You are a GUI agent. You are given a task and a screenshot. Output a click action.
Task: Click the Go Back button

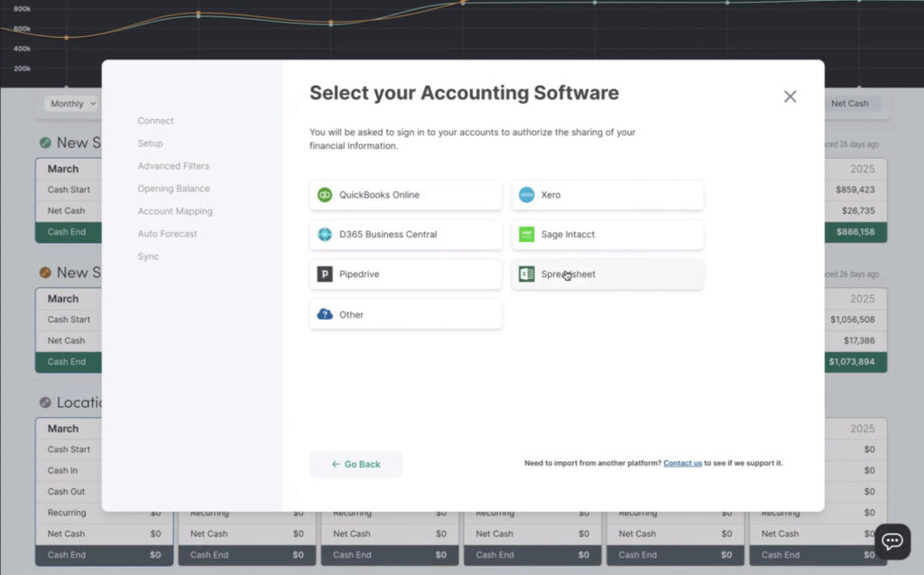356,463
